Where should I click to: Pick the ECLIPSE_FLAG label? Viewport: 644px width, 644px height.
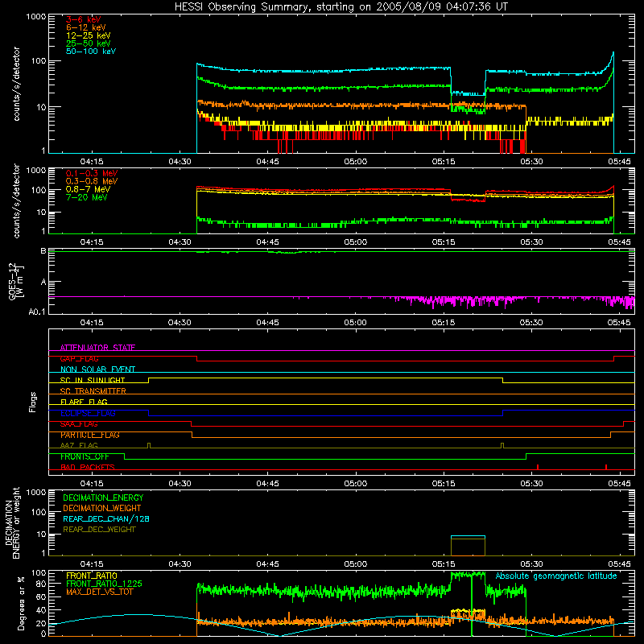click(88, 413)
